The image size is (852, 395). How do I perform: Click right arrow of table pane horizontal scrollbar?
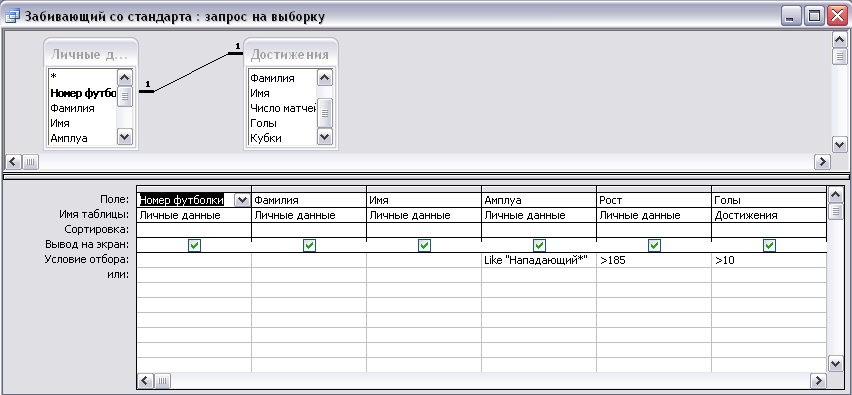(x=822, y=161)
